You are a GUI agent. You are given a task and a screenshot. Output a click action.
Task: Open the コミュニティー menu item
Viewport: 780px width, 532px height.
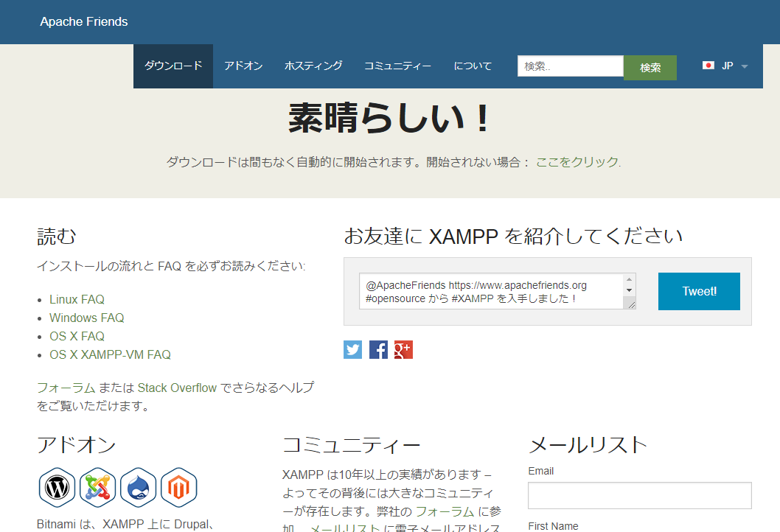pos(397,66)
